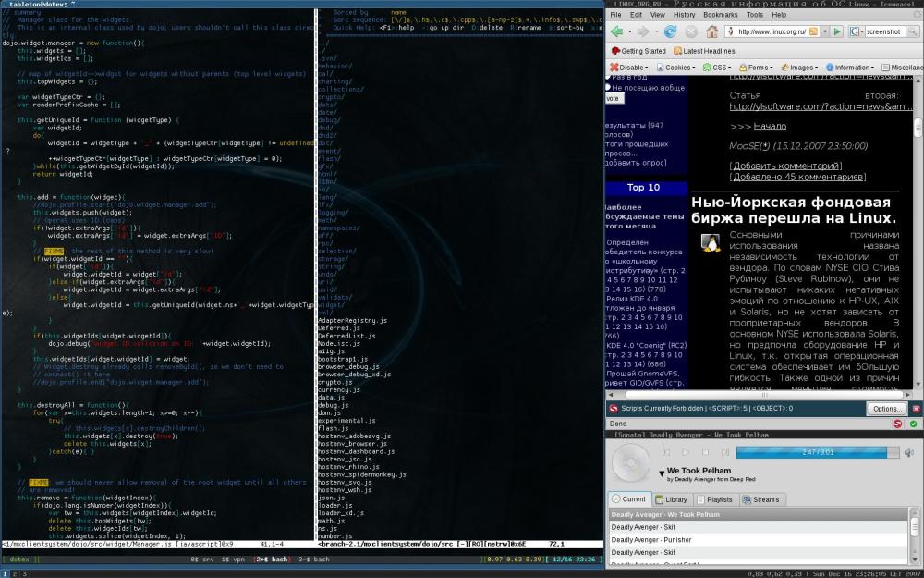Click the NoScript S icon in the notification bar

(614, 408)
